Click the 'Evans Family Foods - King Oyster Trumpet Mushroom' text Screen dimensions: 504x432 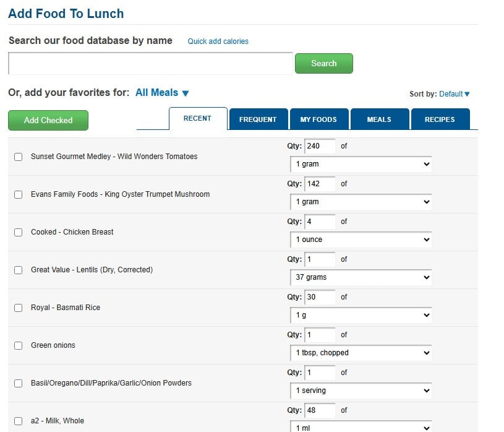click(x=120, y=194)
